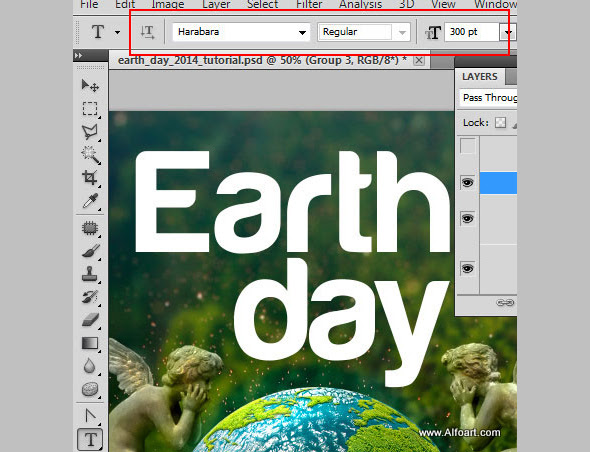Expand the collapsed toolbox panel arrows
Screen dimensions: 590x452
(78, 56)
